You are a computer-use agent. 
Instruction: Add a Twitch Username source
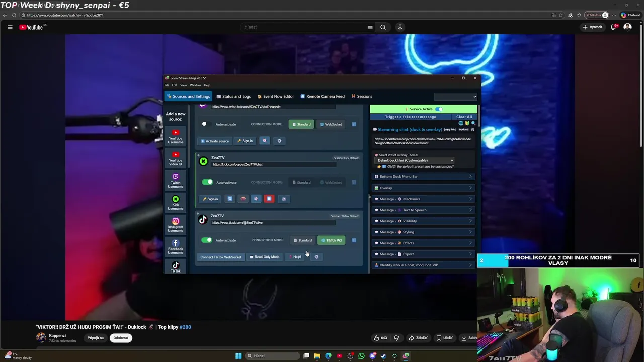tap(176, 181)
